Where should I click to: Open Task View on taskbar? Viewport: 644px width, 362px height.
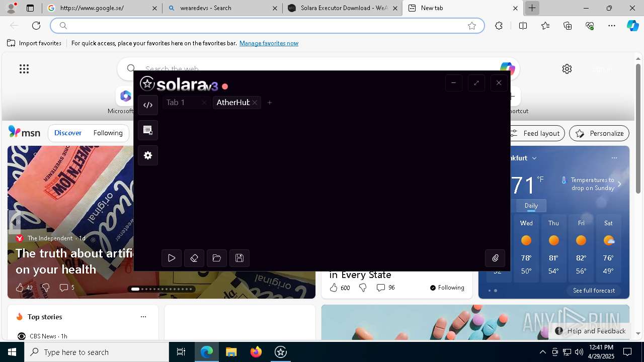[x=181, y=352]
